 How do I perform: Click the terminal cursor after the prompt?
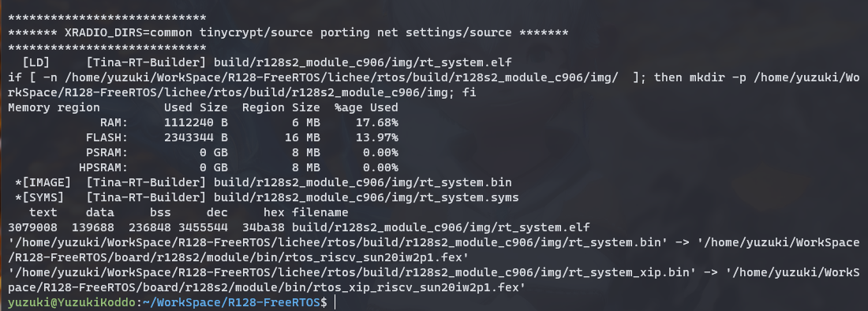pyautogui.click(x=335, y=302)
